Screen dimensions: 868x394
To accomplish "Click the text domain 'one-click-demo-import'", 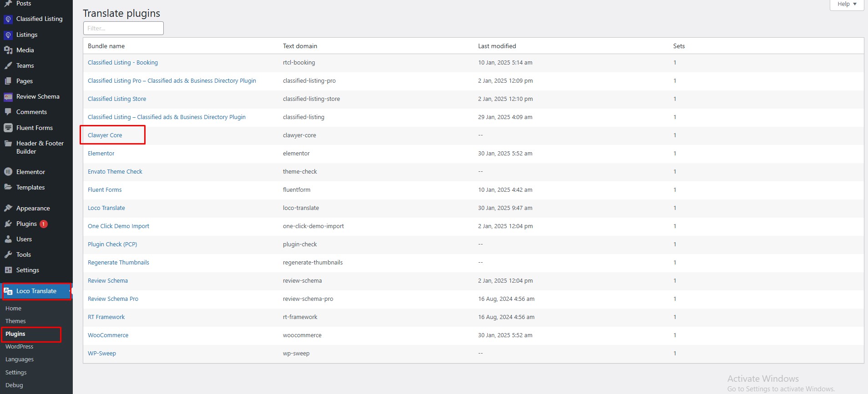I will (x=313, y=226).
